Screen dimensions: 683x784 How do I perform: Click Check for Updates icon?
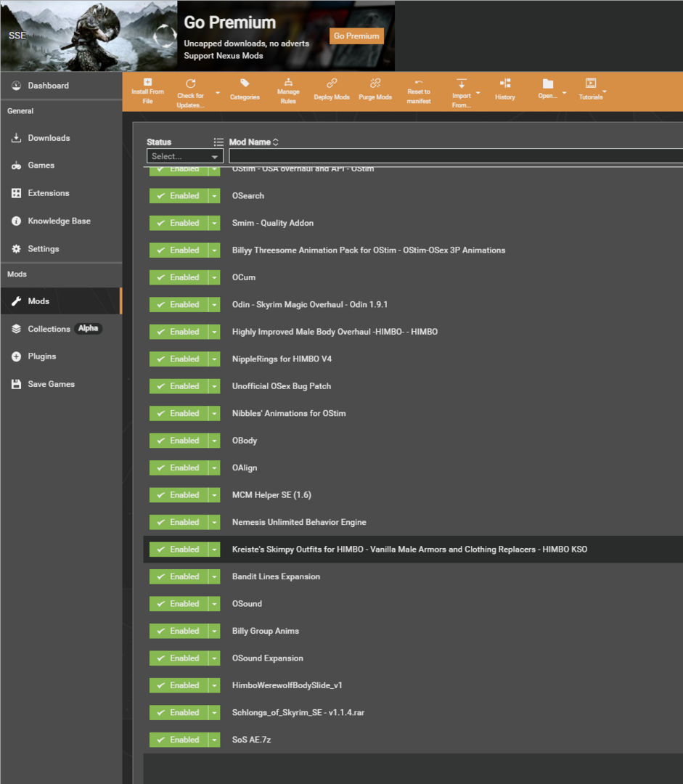(190, 83)
